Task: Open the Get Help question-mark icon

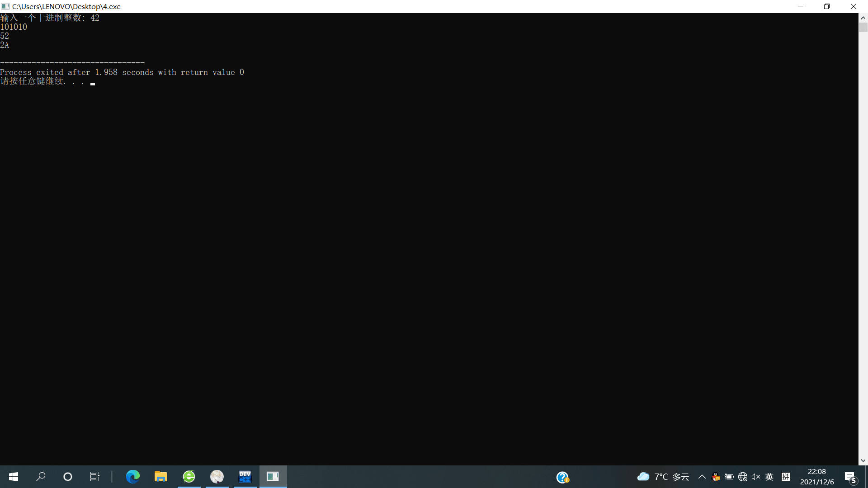Action: [x=562, y=477]
